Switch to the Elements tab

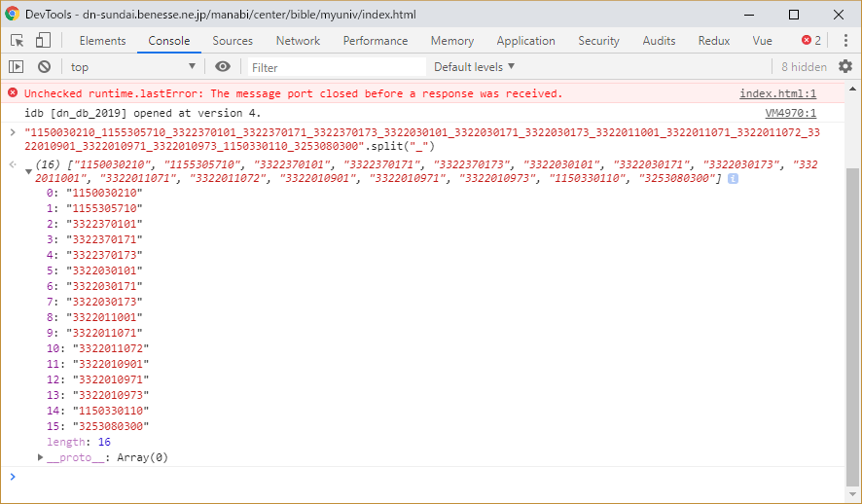102,41
